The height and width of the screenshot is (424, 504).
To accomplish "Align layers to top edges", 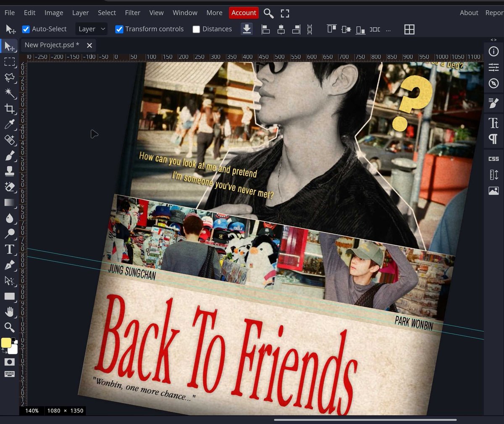I will (x=332, y=29).
